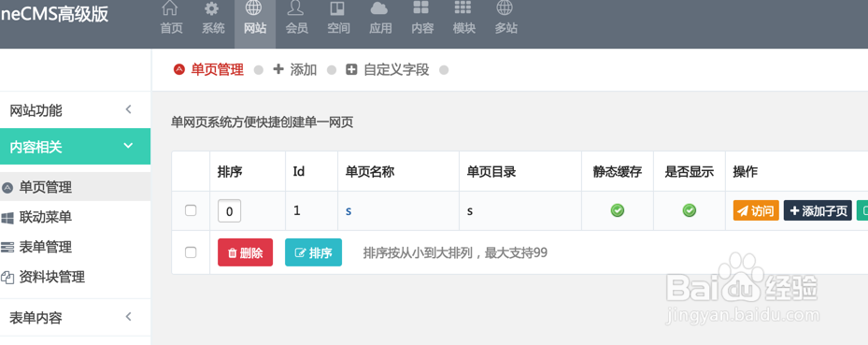This screenshot has height=345, width=868.
Task: Click the 单页管理 breadcrumb tab
Action: 208,70
